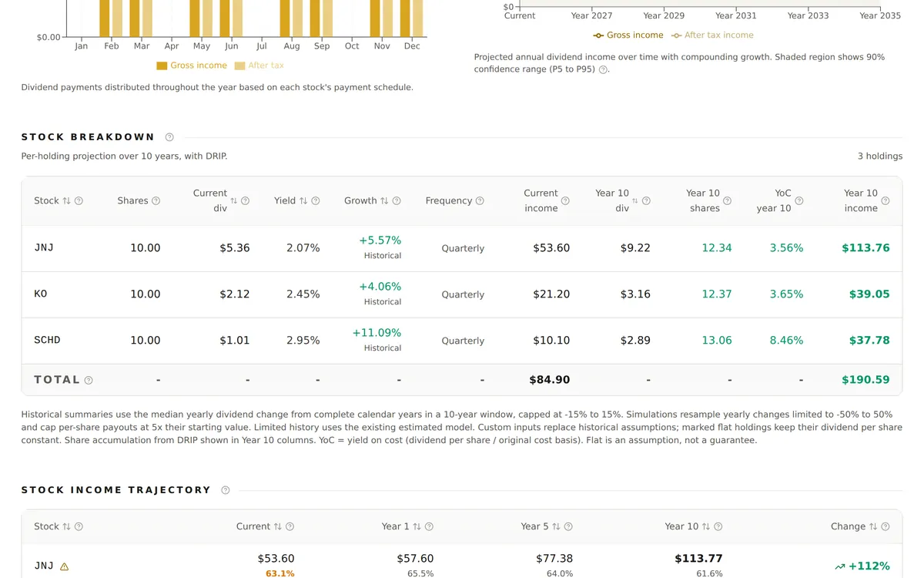The image size is (924, 578).
Task: Open Frequency column help icon
Action: pyautogui.click(x=480, y=201)
